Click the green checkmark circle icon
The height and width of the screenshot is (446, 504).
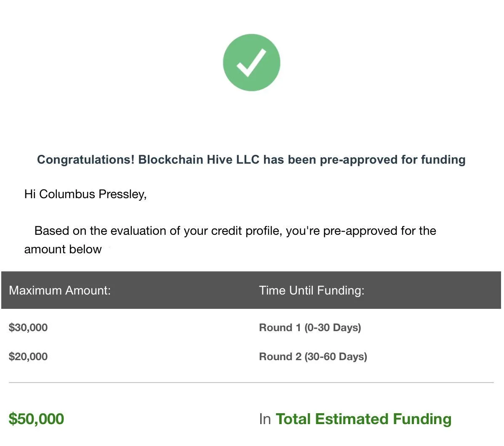pos(251,62)
